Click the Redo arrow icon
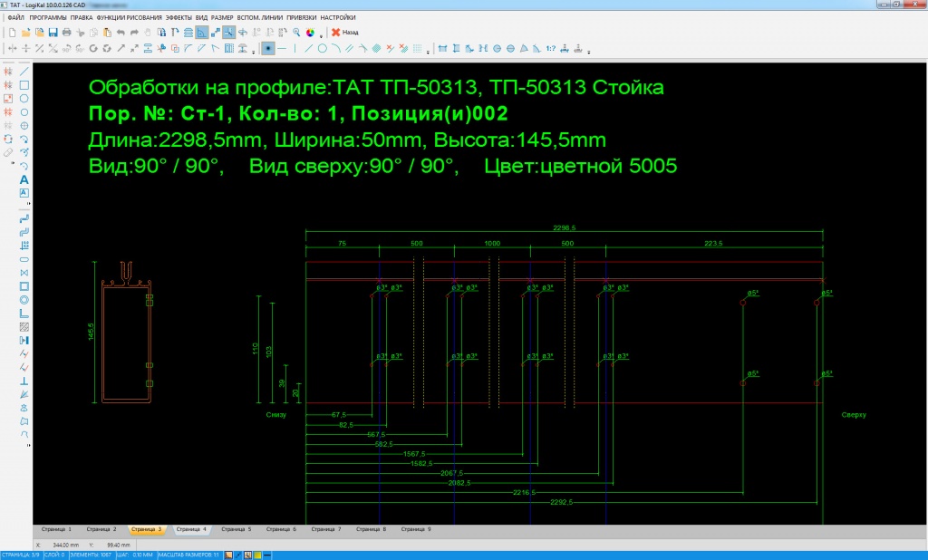Viewport: 928px width, 560px height. pos(134,33)
